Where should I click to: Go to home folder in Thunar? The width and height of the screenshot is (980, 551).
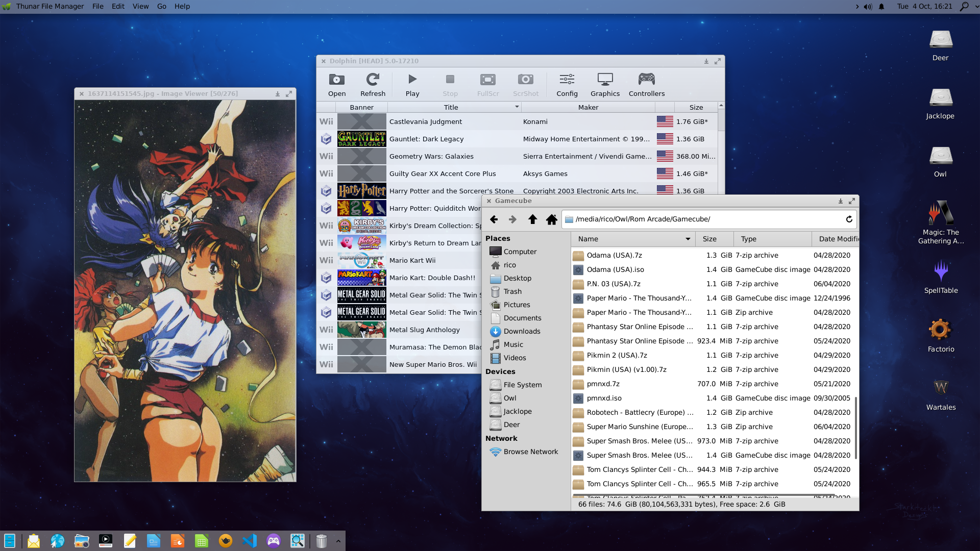point(551,219)
